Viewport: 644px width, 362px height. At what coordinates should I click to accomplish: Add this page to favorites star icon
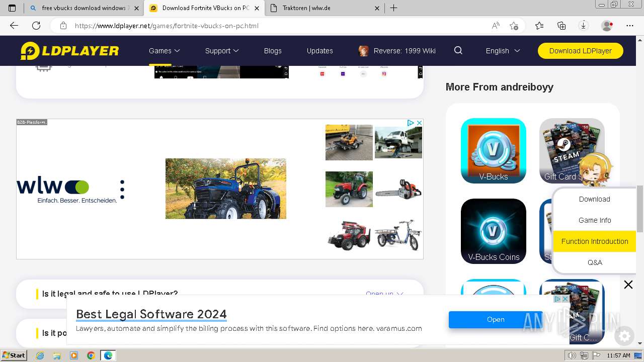pos(514,26)
